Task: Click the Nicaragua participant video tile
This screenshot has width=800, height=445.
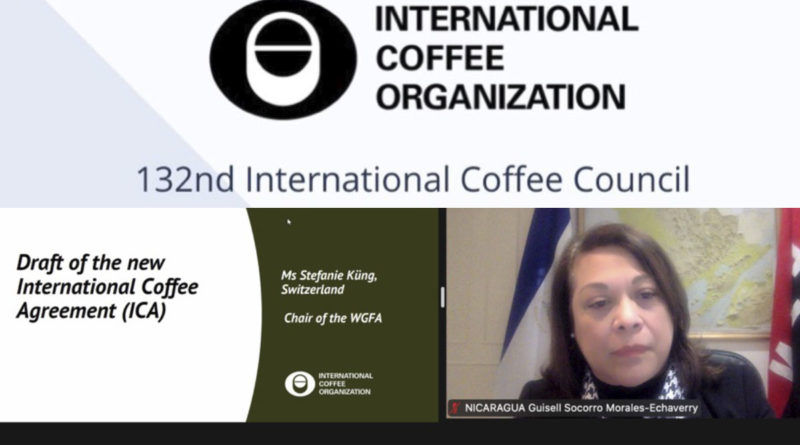Action: [x=623, y=314]
